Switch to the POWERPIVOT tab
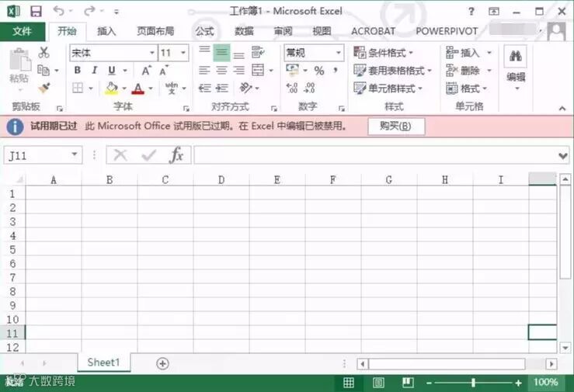 pos(447,32)
